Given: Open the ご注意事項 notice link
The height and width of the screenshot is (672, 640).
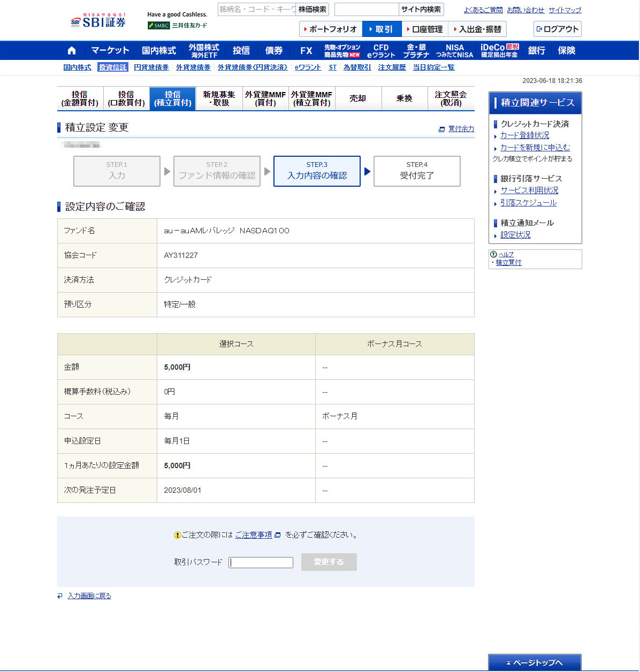Looking at the screenshot, I should pyautogui.click(x=254, y=535).
